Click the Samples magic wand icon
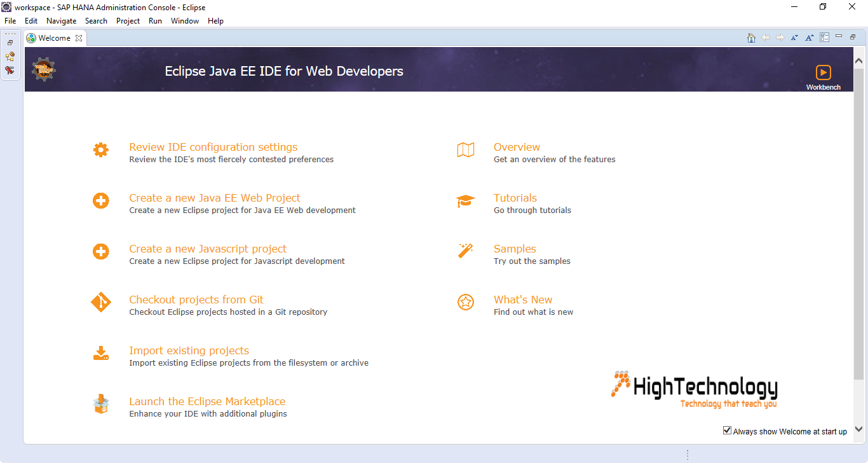Screen dimensions: 868x463 pos(466,251)
